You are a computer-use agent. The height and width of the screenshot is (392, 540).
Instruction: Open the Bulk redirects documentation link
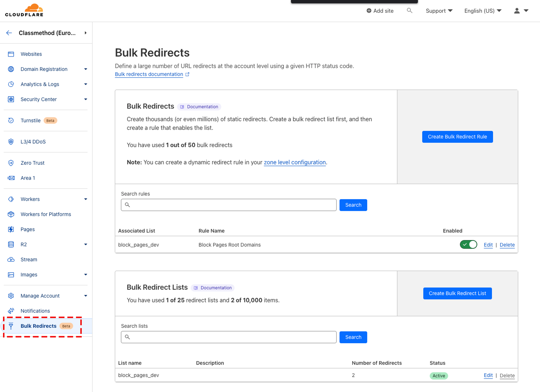[148, 74]
